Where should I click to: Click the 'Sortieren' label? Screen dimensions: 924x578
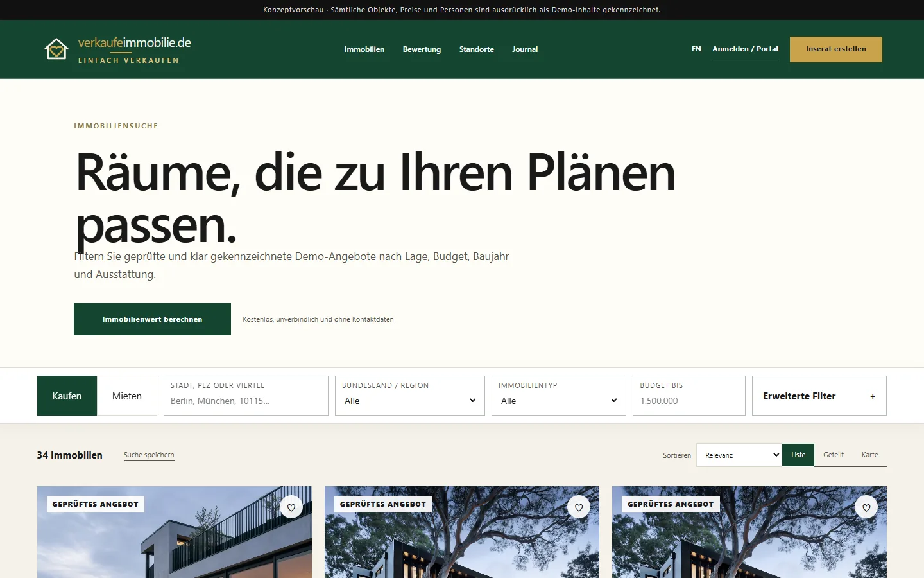point(677,455)
